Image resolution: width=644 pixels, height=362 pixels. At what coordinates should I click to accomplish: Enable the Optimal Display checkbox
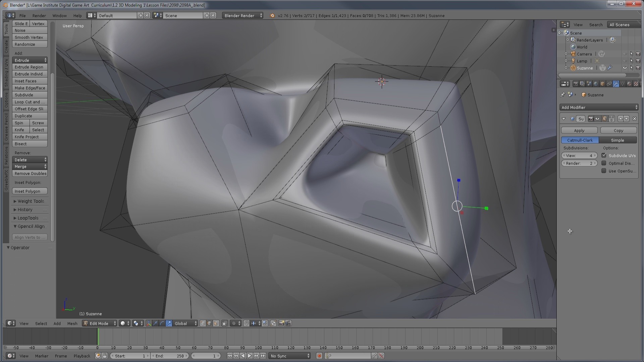tap(604, 163)
